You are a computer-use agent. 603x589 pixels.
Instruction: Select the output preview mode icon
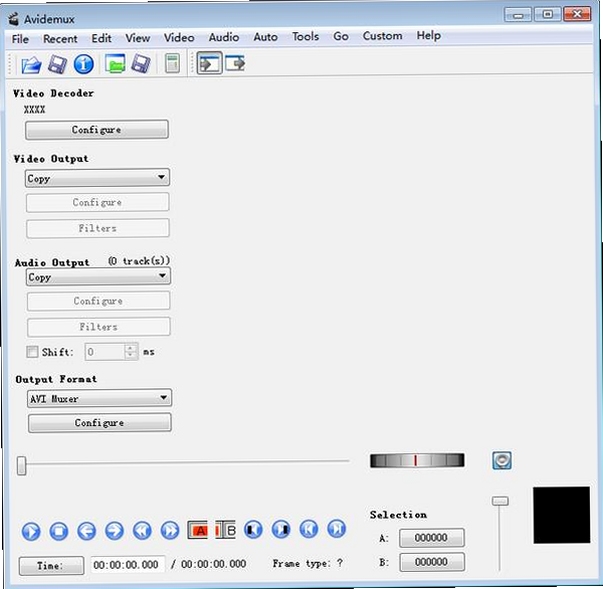click(x=235, y=63)
